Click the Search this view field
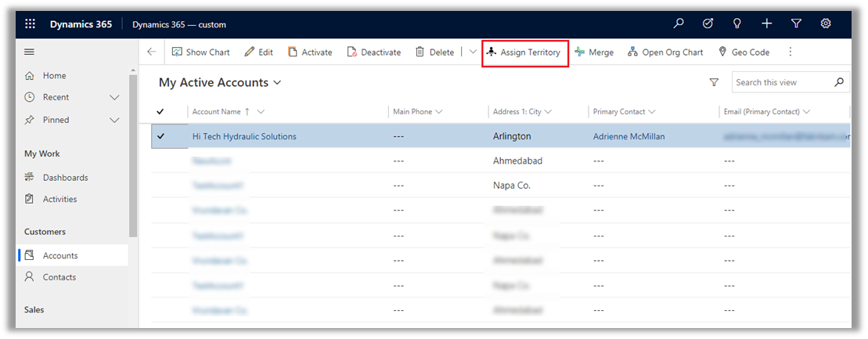This screenshot has height=339, width=868. 781,82
